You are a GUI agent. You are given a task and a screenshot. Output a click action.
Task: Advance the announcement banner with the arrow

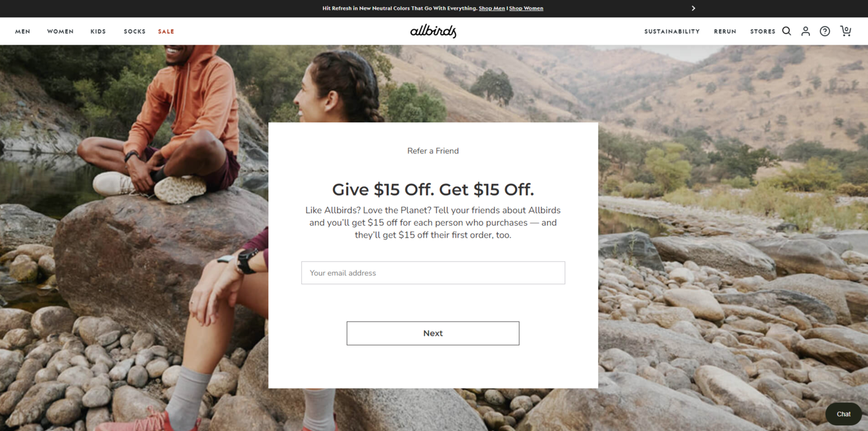click(693, 9)
